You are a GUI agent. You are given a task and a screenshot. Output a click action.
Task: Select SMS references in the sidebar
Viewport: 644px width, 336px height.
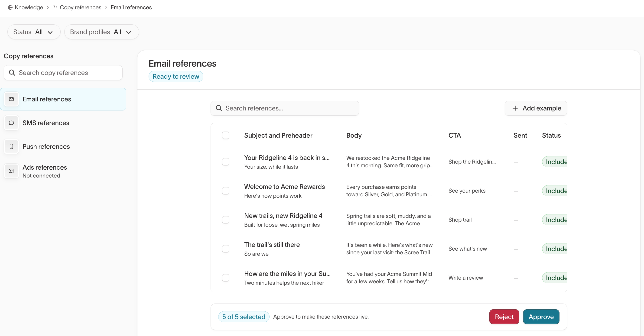(x=63, y=123)
